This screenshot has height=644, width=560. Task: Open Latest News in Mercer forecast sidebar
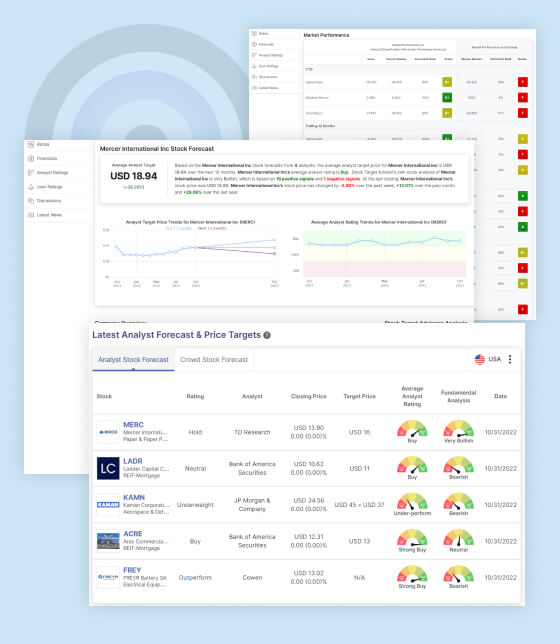pyautogui.click(x=49, y=215)
